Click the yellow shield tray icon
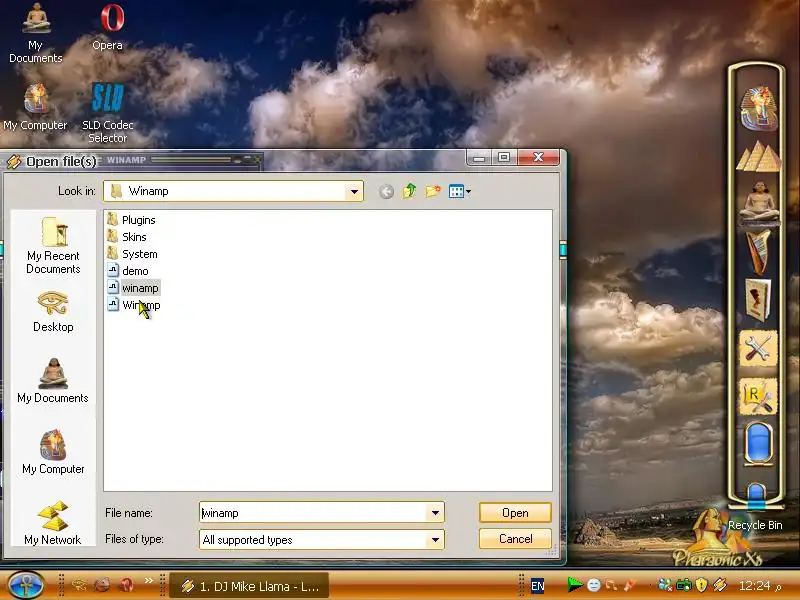The width and height of the screenshot is (800, 600). 702,585
